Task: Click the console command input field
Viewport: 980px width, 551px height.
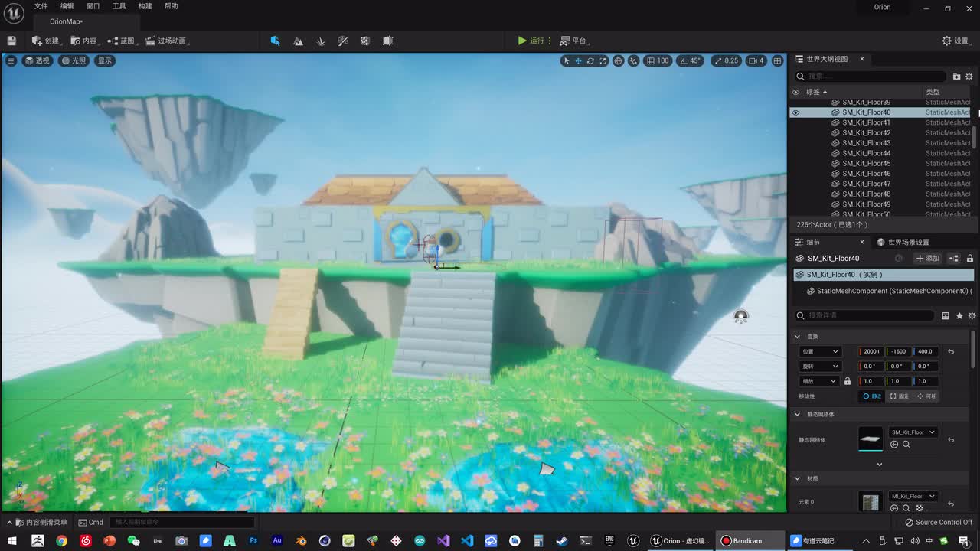Action: tap(183, 523)
